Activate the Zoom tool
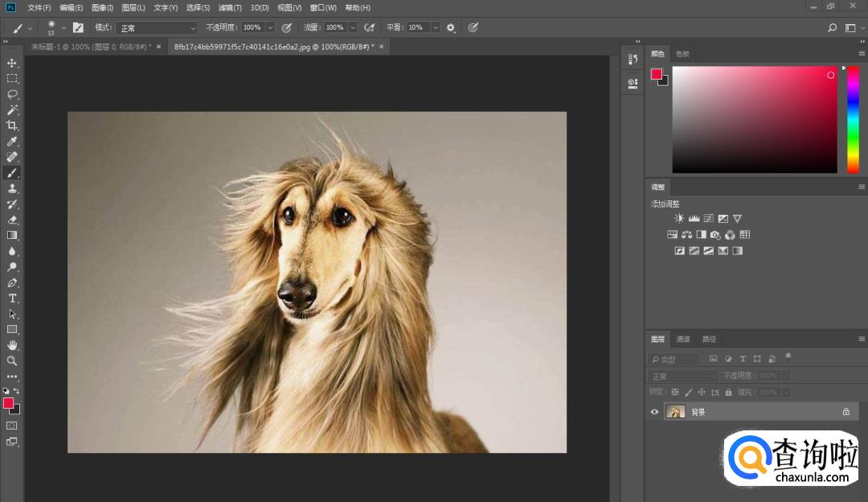The width and height of the screenshot is (868, 502). click(12, 361)
